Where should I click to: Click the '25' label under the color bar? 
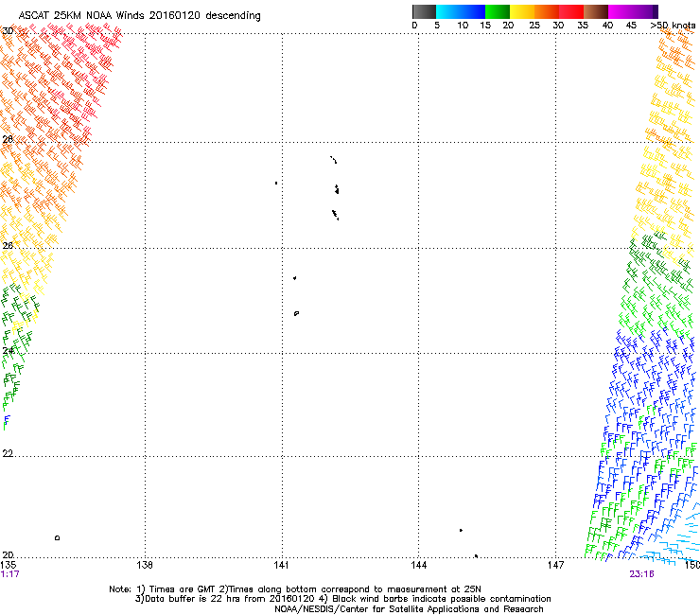click(534, 26)
